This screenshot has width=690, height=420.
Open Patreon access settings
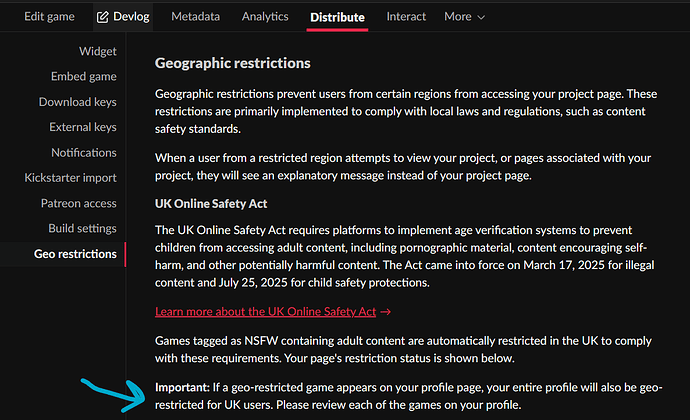coord(78,203)
